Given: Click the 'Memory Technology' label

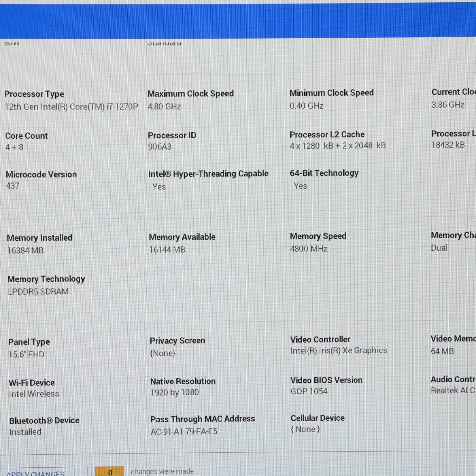Looking at the screenshot, I should coord(46,279).
